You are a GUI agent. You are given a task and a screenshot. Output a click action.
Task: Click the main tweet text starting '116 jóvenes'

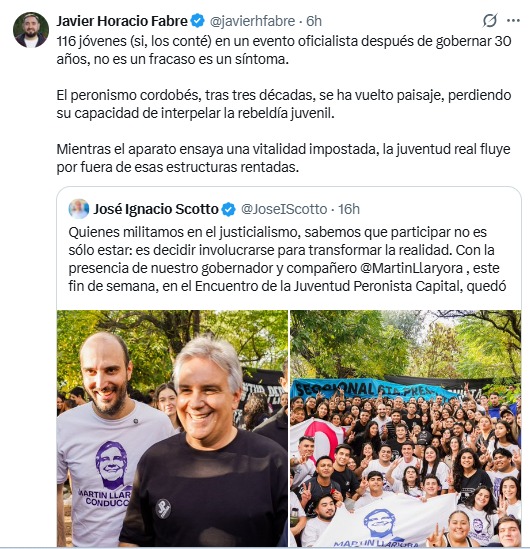(x=284, y=50)
